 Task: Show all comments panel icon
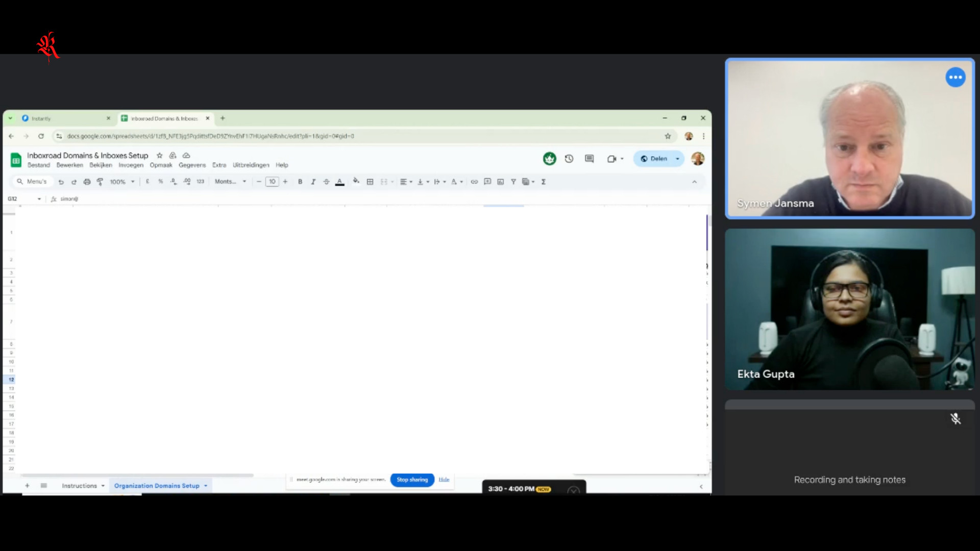pyautogui.click(x=590, y=159)
